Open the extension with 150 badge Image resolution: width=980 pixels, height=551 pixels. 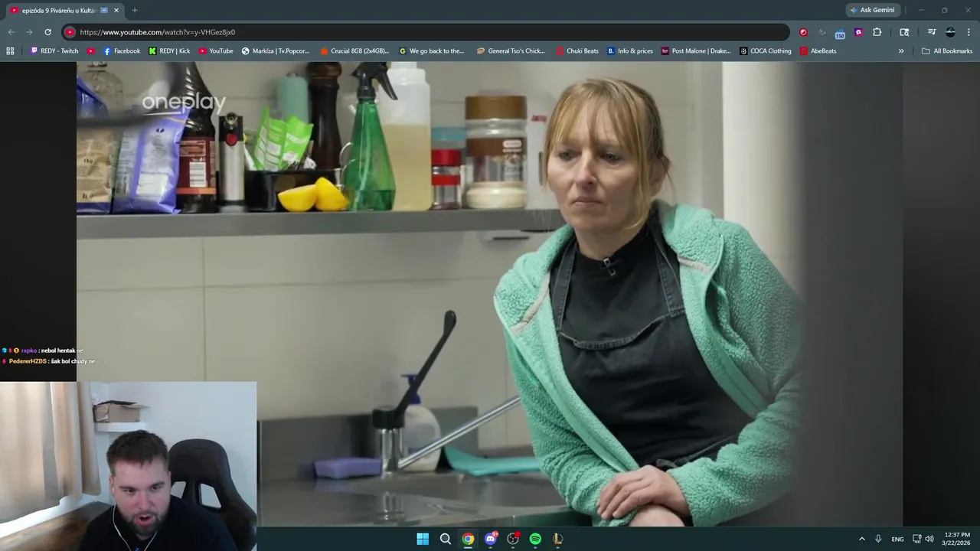click(x=840, y=33)
